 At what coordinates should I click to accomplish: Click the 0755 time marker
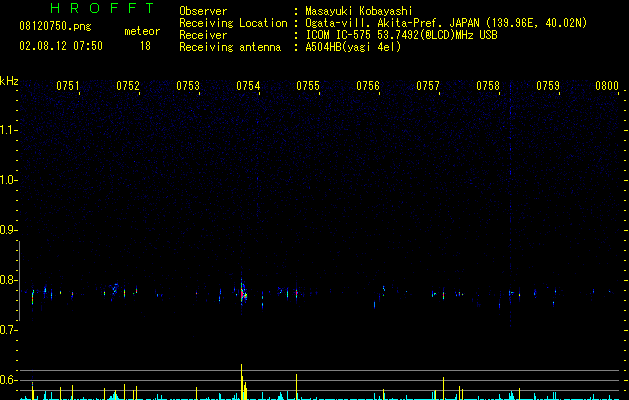308,86
